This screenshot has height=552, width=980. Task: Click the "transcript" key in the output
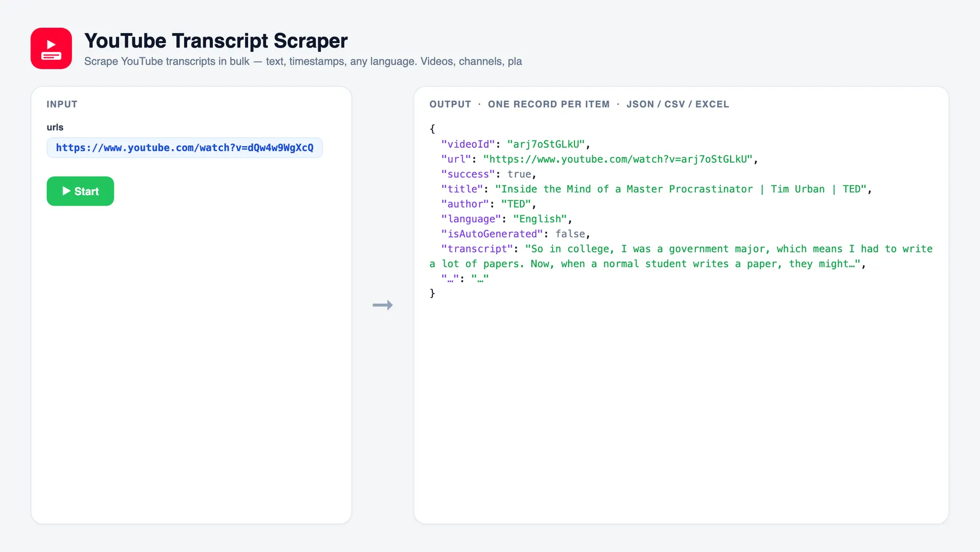tap(477, 249)
